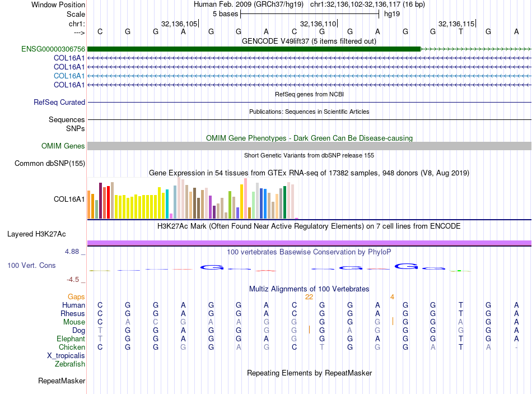Image resolution: width=532 pixels, height=394 pixels.
Task: Click the purple H3K27Ac signal bar
Action: (310, 243)
